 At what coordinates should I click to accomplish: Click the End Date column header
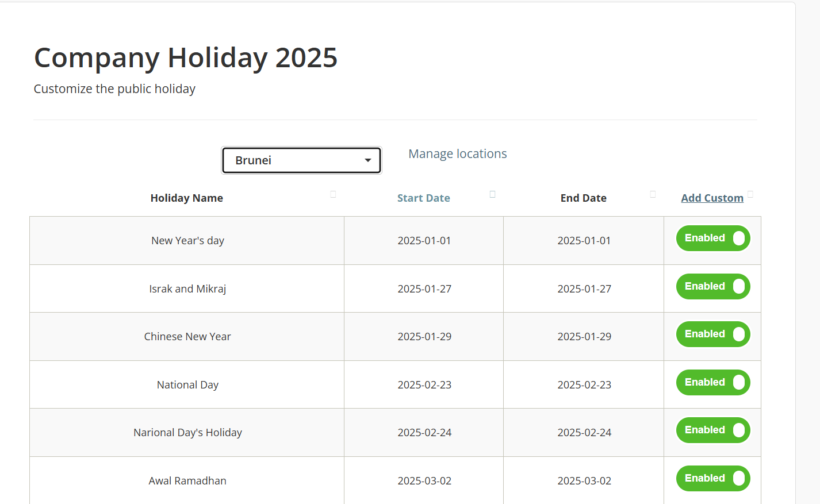coord(583,198)
